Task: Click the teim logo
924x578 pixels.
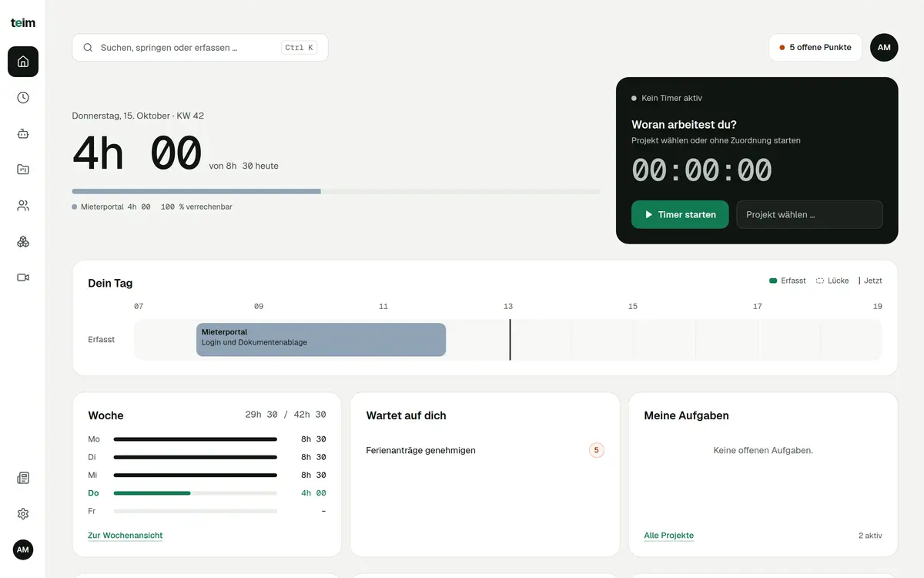Action: click(x=23, y=23)
